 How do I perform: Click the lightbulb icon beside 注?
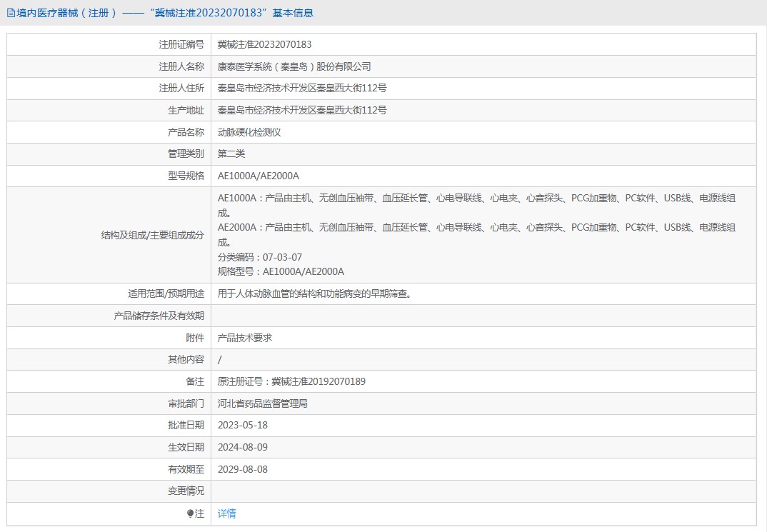click(190, 513)
